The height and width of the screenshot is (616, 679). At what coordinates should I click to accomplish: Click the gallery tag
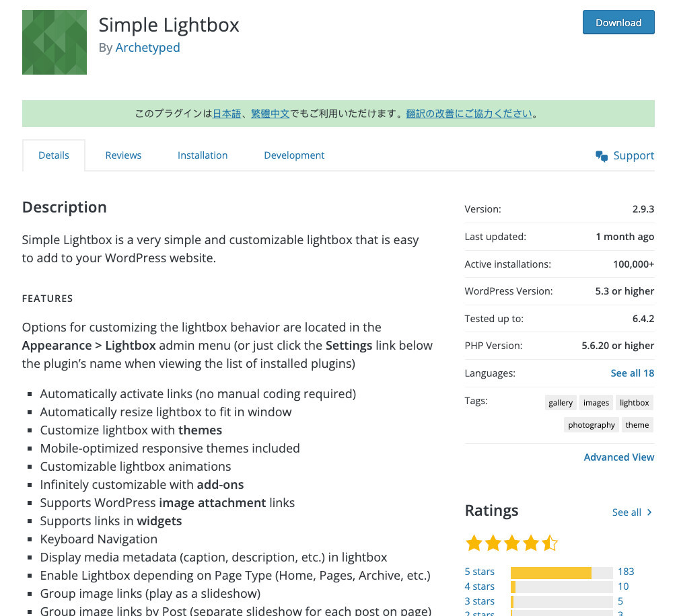coord(561,403)
